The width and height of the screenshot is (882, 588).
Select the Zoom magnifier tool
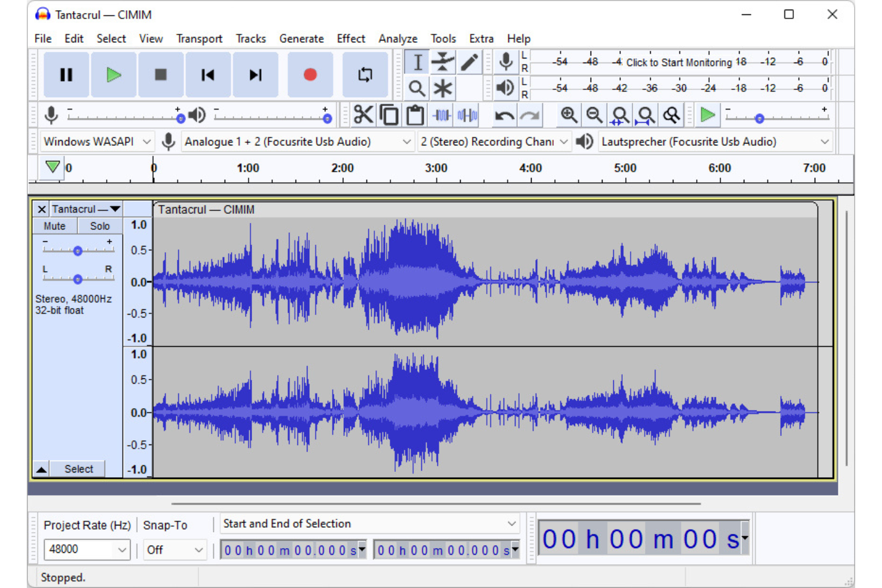417,88
